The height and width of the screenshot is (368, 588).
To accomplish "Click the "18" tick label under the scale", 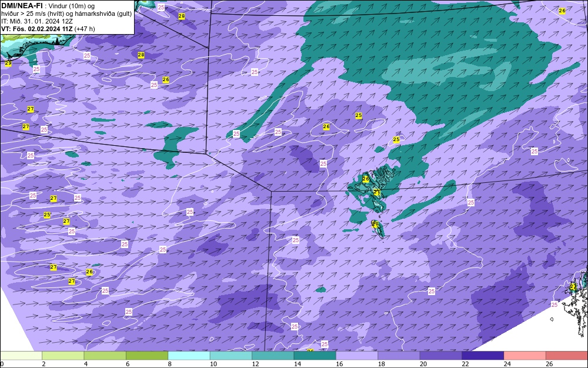I will (382, 364).
